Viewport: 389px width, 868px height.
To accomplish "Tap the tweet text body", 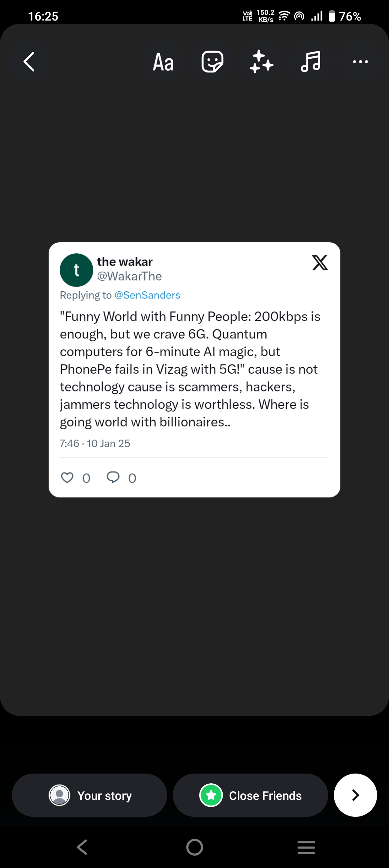I will [190, 369].
